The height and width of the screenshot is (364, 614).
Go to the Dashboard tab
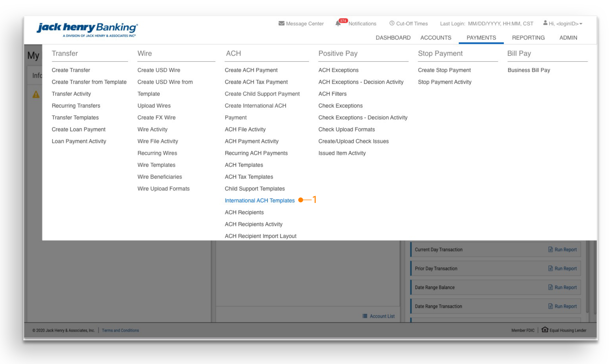coord(393,38)
